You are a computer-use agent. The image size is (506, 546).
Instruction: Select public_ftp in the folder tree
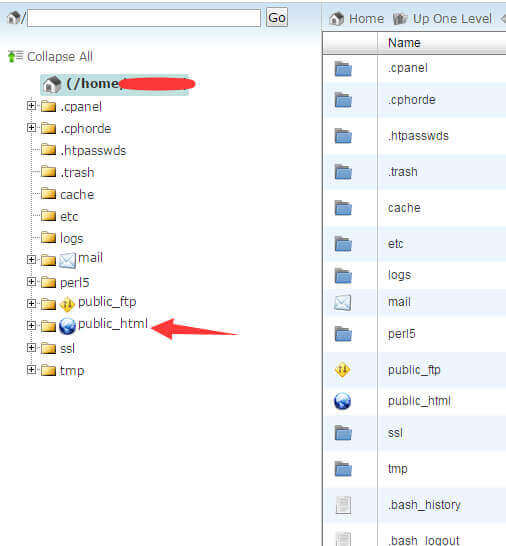tap(107, 302)
